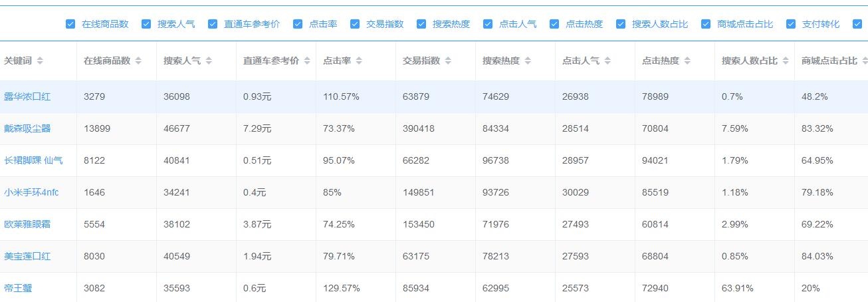Screen dimensions: 868x302
Task: Select the 7.29元 price cell
Action: (x=257, y=128)
